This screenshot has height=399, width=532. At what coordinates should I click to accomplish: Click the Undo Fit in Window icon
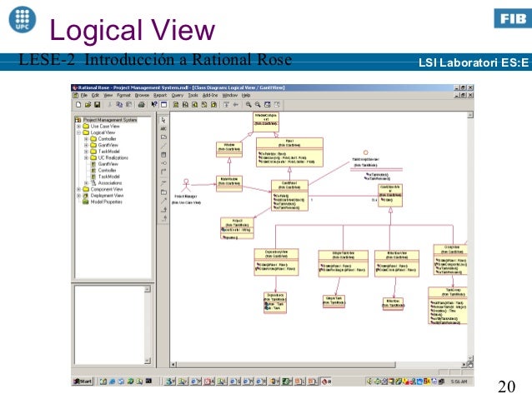277,105
